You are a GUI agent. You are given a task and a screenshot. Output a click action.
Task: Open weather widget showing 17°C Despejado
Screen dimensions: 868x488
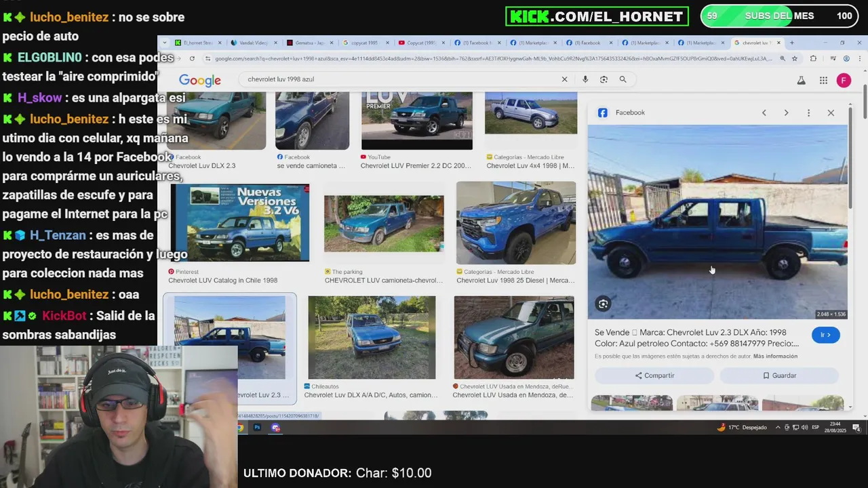742,428
